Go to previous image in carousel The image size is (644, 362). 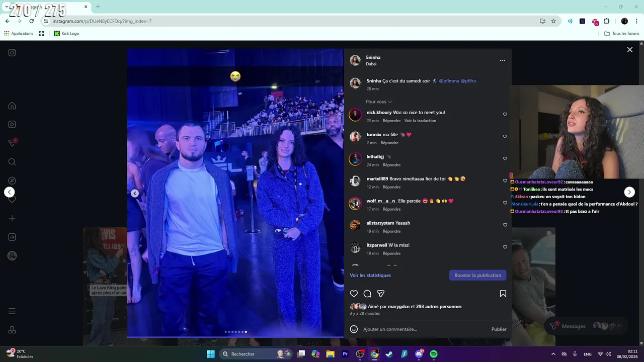(x=135, y=194)
